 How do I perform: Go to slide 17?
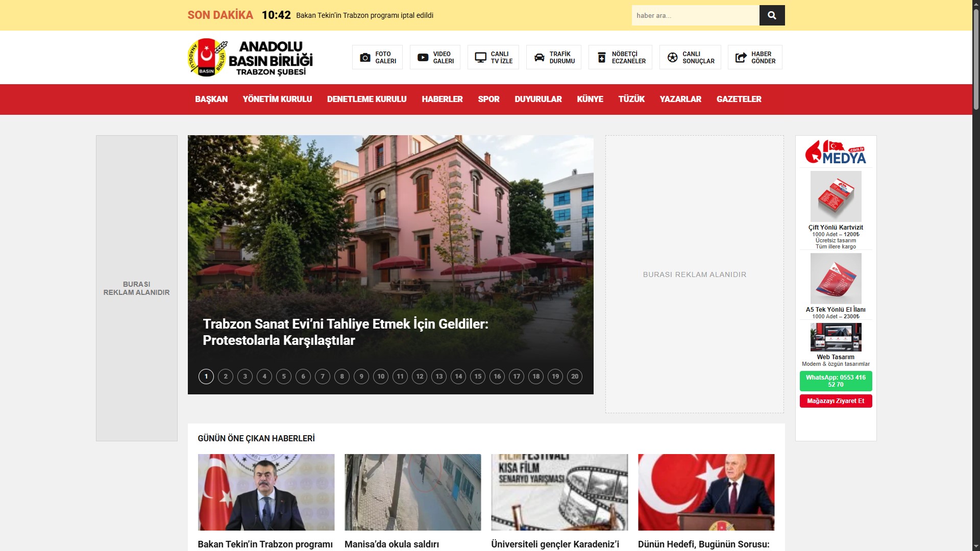coord(517,377)
